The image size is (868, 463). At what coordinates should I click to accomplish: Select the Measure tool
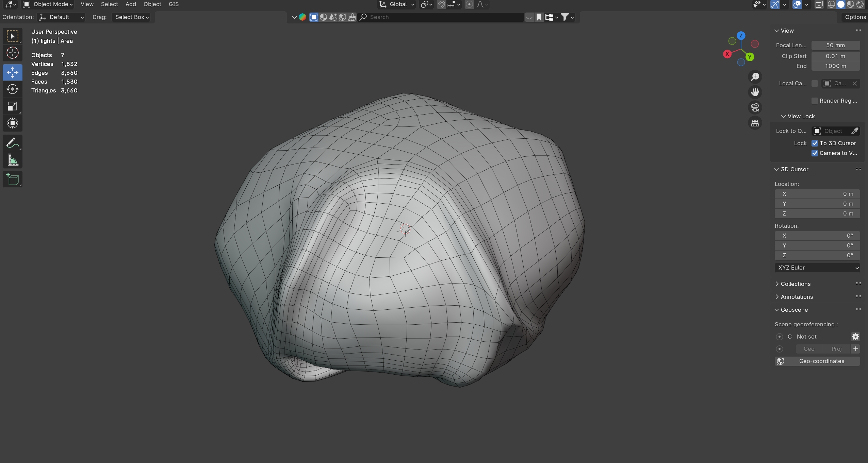point(13,160)
